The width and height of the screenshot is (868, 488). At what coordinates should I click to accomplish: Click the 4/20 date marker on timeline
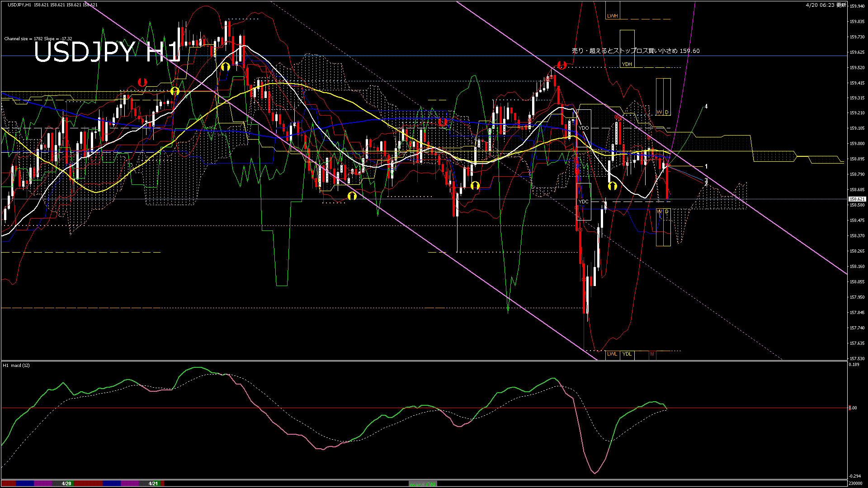pyautogui.click(x=66, y=483)
